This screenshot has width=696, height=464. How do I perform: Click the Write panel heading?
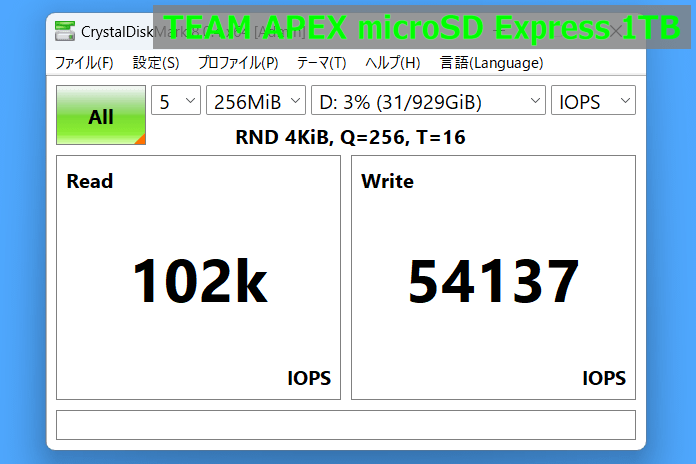[387, 181]
